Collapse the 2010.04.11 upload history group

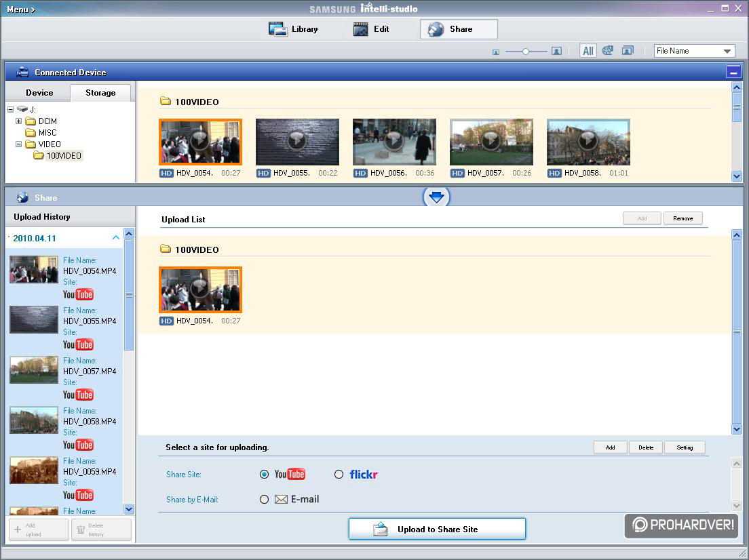click(x=115, y=237)
